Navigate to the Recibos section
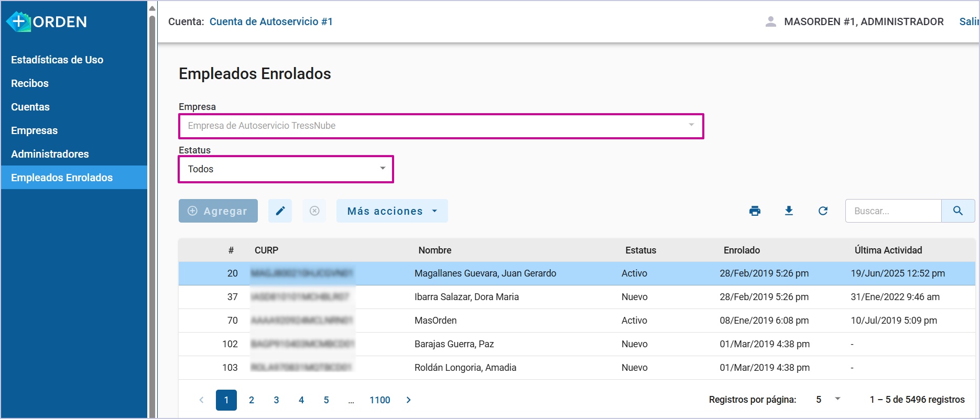The width and height of the screenshot is (980, 419). pyautogui.click(x=30, y=83)
